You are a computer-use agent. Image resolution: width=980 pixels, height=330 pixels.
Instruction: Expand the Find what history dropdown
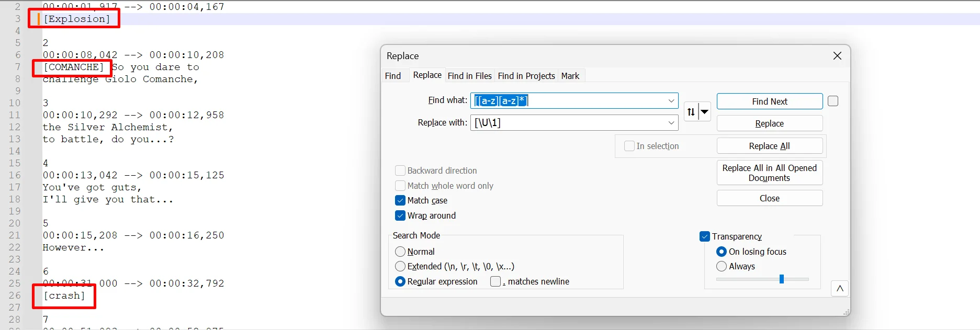coord(671,101)
